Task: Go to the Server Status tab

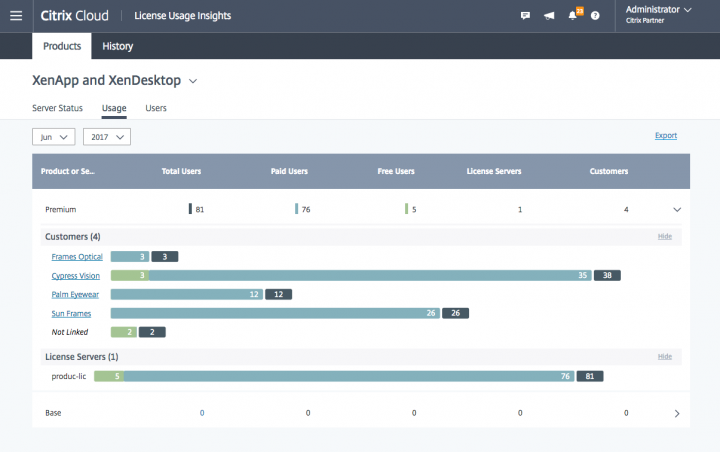Action: pyautogui.click(x=57, y=107)
